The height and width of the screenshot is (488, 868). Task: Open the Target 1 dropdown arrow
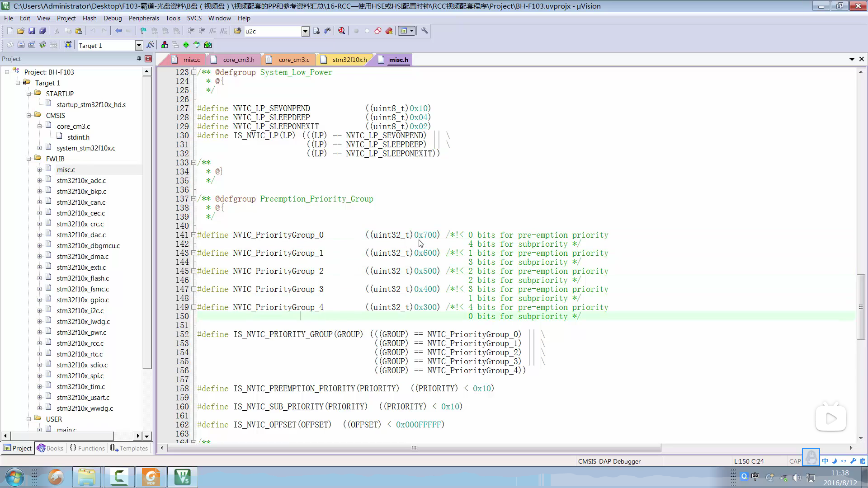point(139,45)
